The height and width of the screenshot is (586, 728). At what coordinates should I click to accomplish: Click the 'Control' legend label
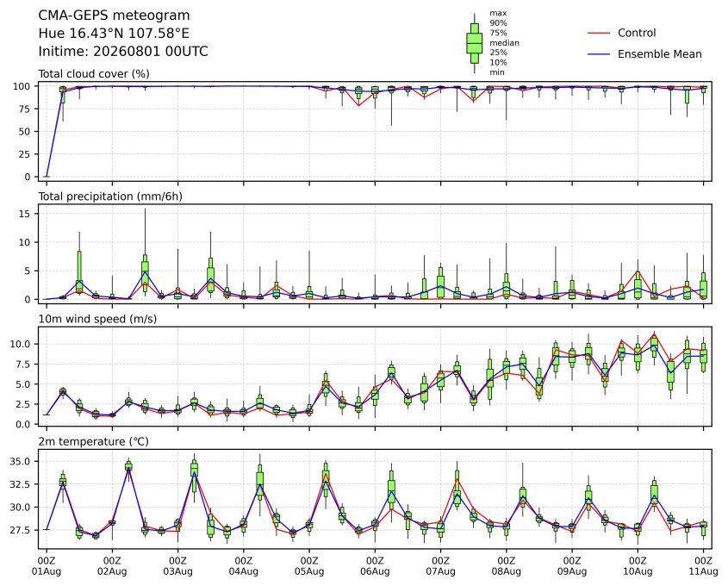[x=637, y=33]
